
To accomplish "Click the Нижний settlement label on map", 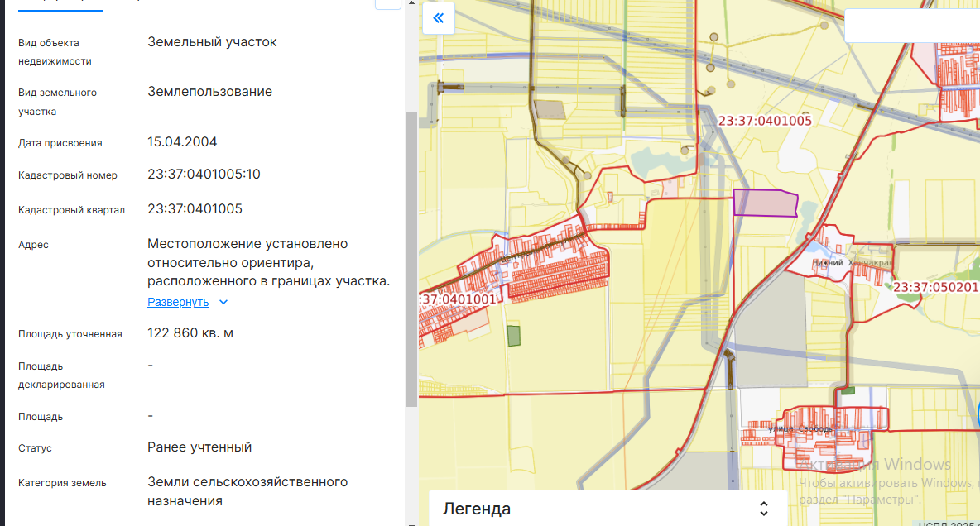I will pos(828,262).
